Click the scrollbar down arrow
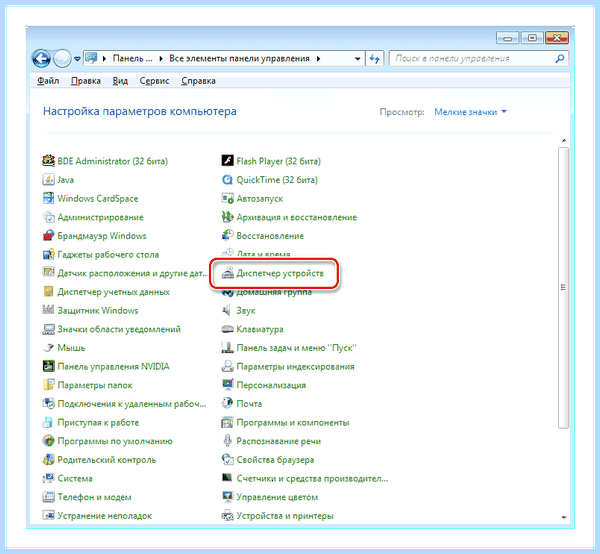 coord(564,517)
